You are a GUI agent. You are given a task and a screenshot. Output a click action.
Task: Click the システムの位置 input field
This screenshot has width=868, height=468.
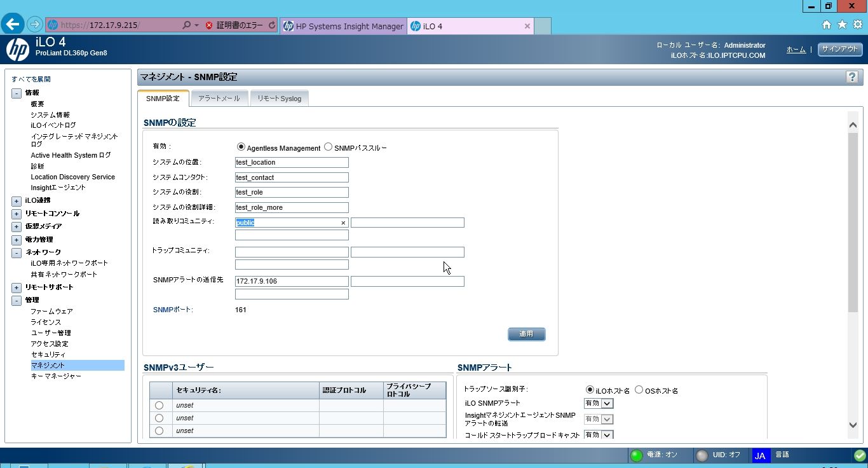point(292,162)
